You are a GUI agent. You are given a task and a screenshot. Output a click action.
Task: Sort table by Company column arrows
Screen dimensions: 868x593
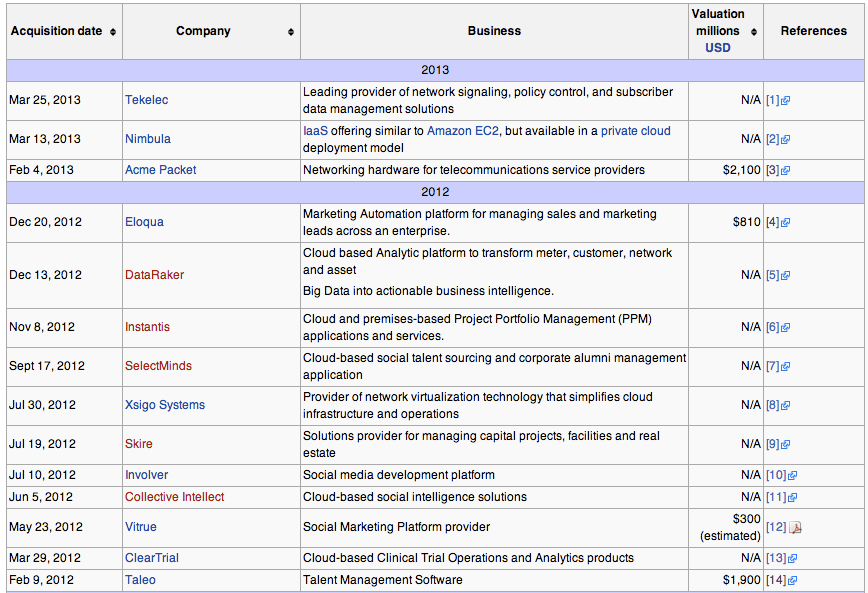(291, 32)
